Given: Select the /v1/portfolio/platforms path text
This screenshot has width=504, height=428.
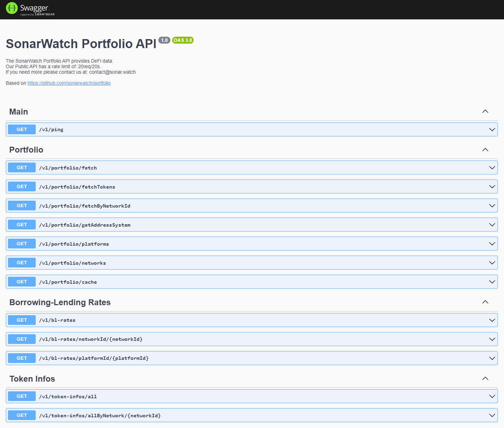Looking at the screenshot, I should (x=74, y=244).
